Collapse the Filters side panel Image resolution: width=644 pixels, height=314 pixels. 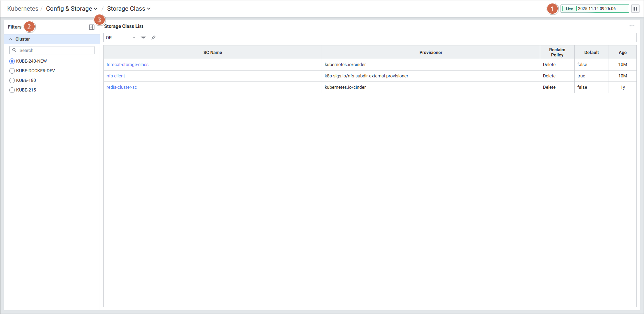(x=92, y=27)
